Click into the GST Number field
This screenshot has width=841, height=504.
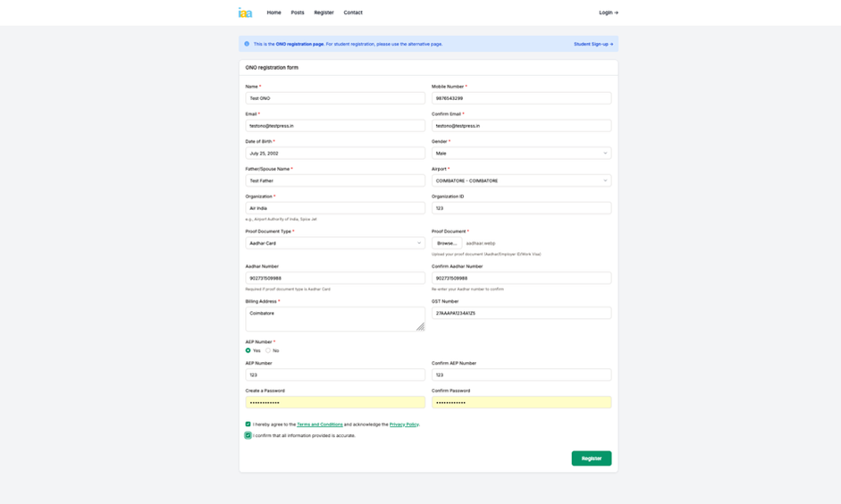(x=521, y=314)
